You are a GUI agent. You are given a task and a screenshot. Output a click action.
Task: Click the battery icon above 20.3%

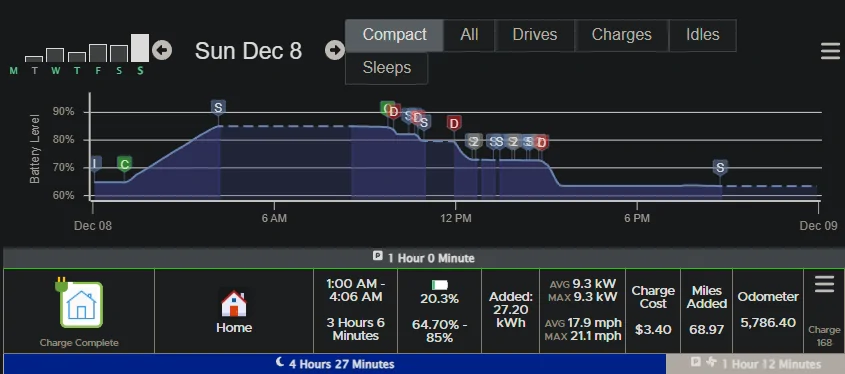click(439, 285)
